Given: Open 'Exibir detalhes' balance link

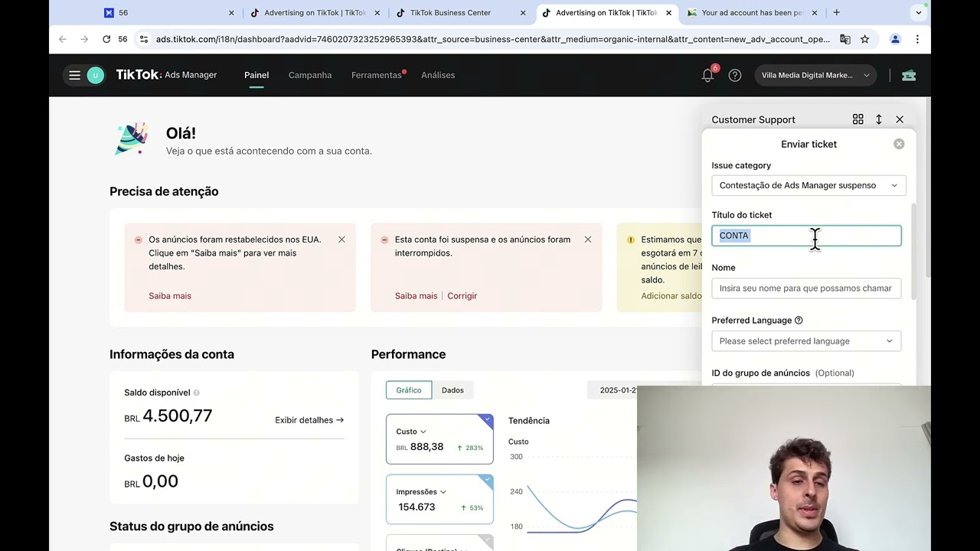Looking at the screenshot, I should coord(309,420).
